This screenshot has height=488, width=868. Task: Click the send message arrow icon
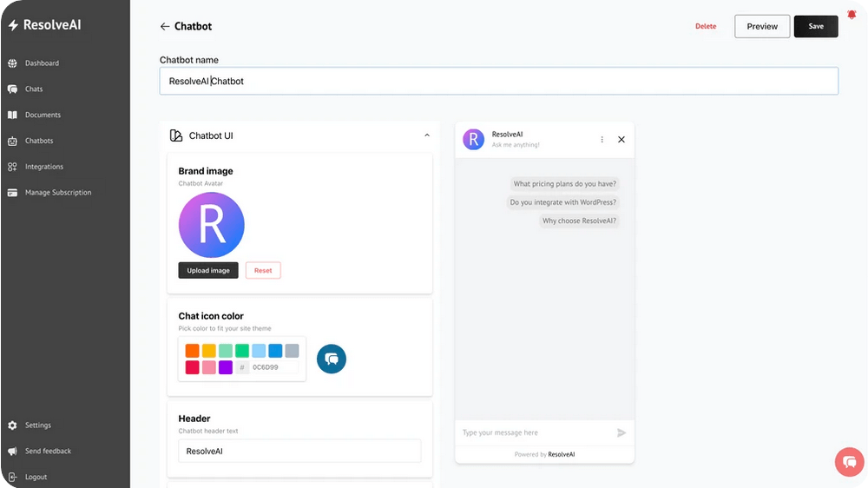tap(621, 432)
